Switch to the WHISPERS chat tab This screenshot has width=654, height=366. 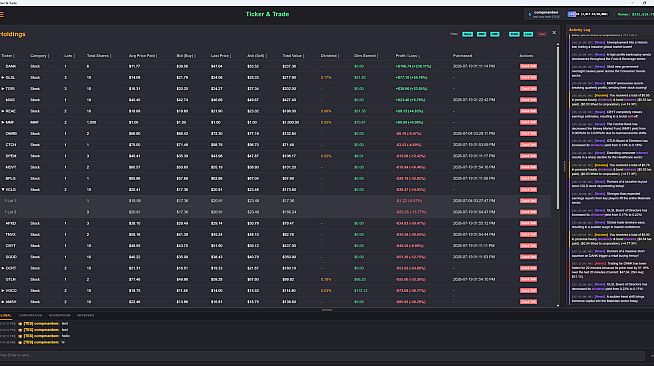pos(86,316)
